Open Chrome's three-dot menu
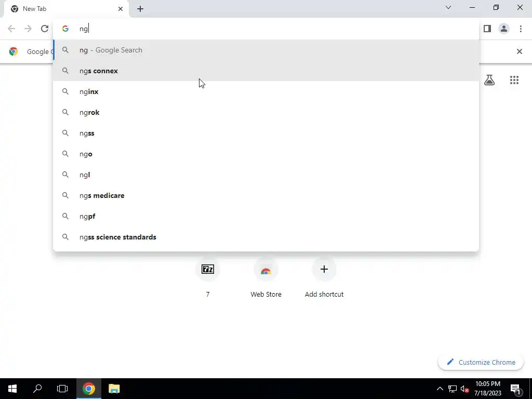The height and width of the screenshot is (399, 532). [521, 29]
